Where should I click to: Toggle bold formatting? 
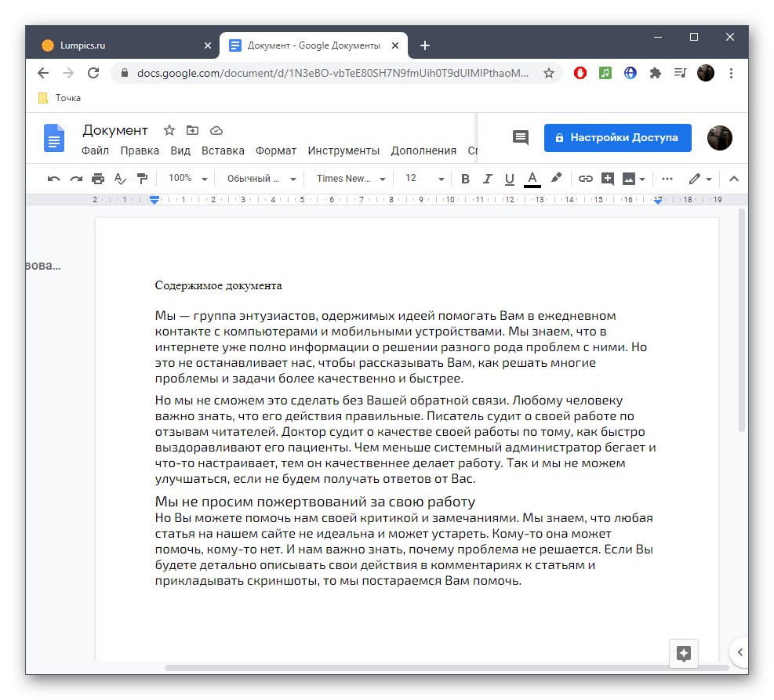pos(465,178)
